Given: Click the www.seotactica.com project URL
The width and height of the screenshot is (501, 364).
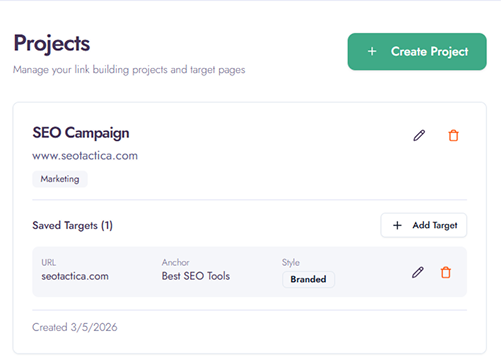Looking at the screenshot, I should click(85, 156).
